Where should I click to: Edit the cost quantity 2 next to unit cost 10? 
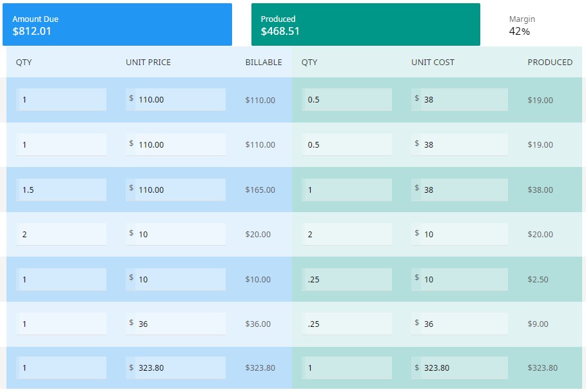347,234
